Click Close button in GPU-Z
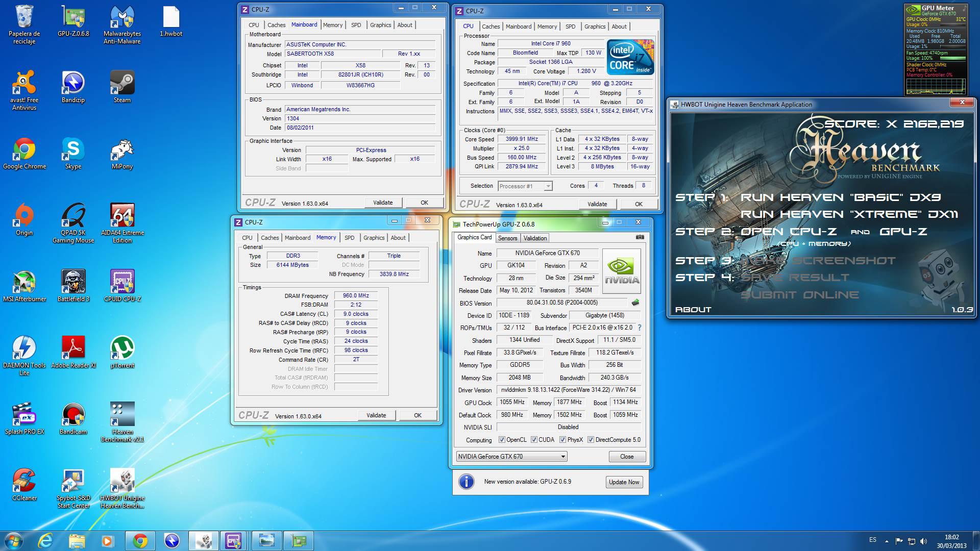The image size is (980, 551). (x=627, y=457)
